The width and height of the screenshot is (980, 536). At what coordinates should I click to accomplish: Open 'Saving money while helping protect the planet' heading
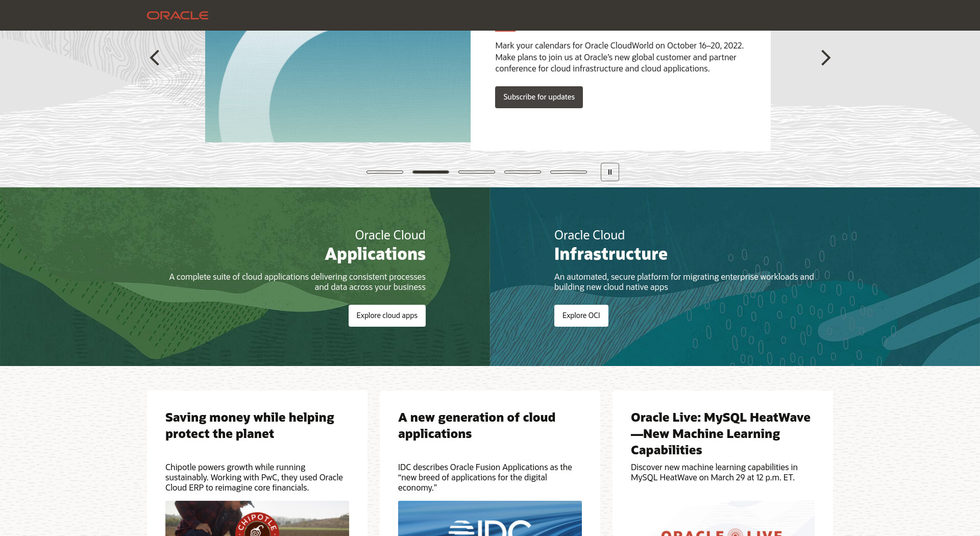(250, 425)
